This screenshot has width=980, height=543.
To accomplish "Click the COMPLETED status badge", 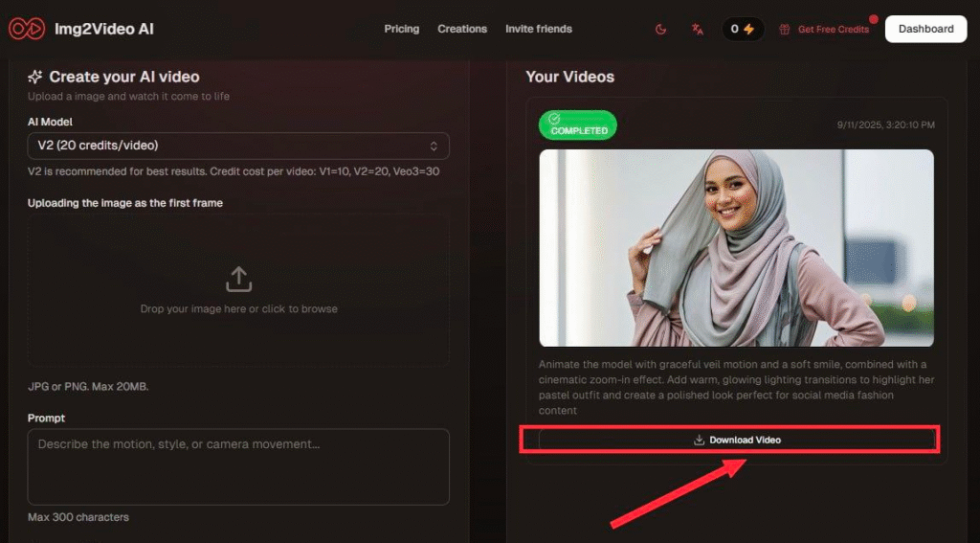I will (577, 125).
